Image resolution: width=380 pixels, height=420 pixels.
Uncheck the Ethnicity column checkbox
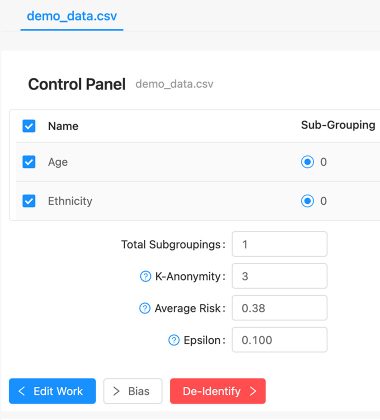(x=29, y=201)
